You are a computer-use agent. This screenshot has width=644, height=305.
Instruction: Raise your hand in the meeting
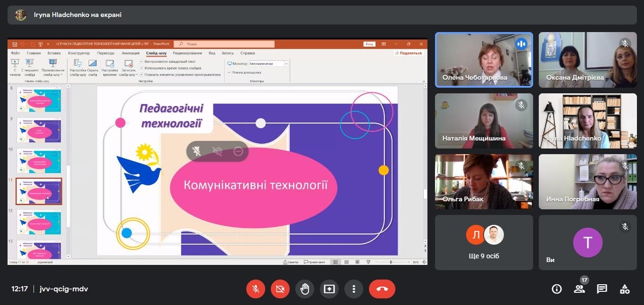[305, 289]
